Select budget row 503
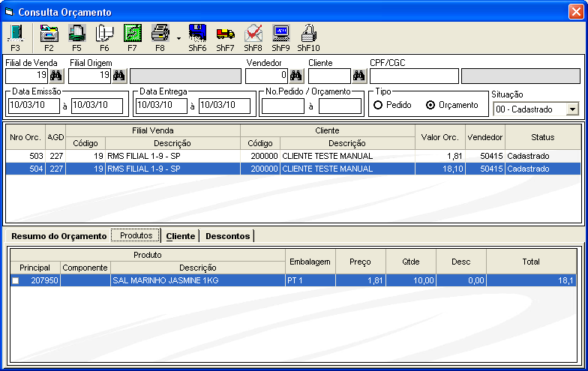588x371 pixels. pyautogui.click(x=293, y=156)
